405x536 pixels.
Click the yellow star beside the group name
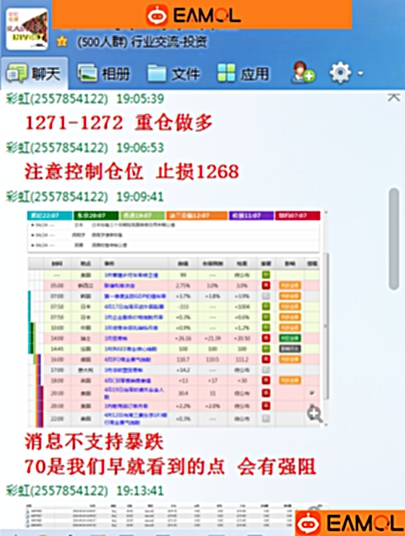click(x=62, y=41)
